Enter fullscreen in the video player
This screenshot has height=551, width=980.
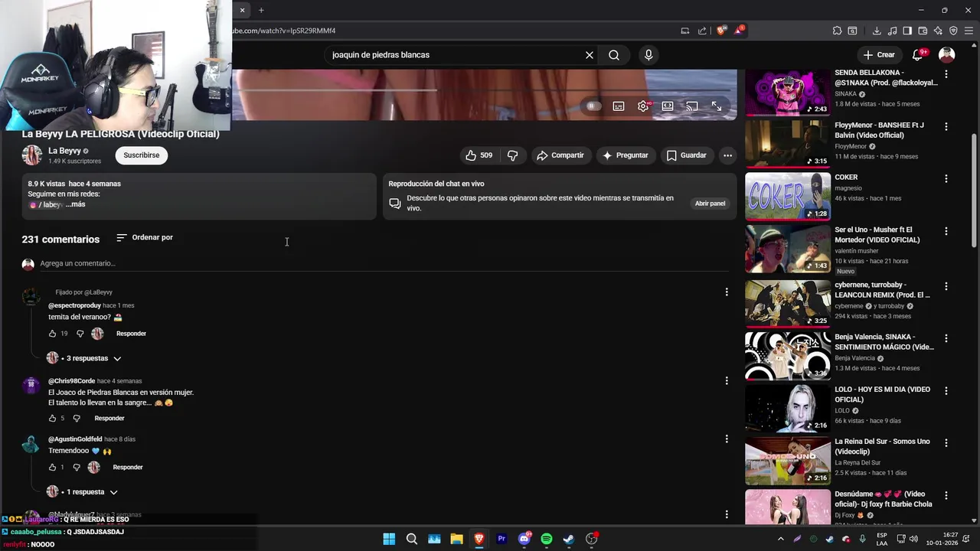[x=717, y=106]
